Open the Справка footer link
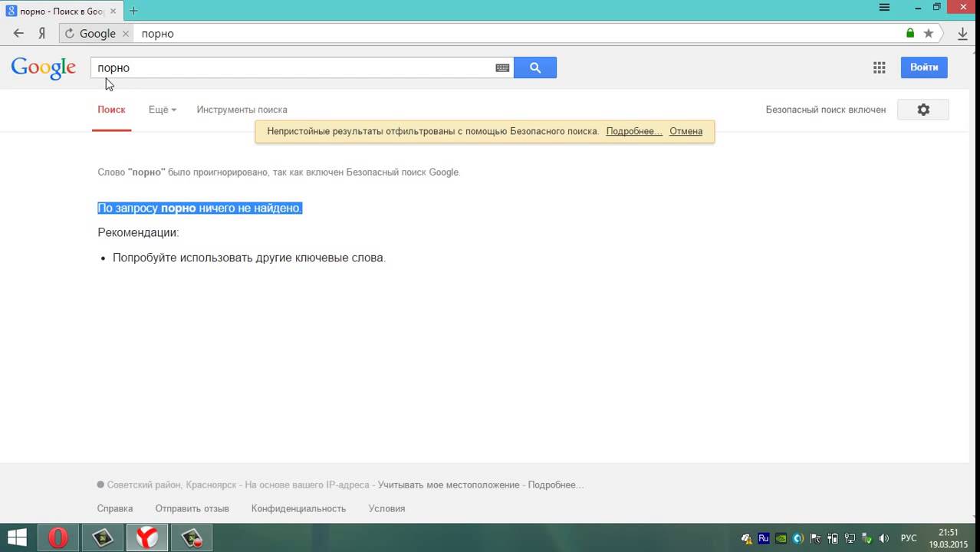This screenshot has height=552, width=980. (x=115, y=508)
